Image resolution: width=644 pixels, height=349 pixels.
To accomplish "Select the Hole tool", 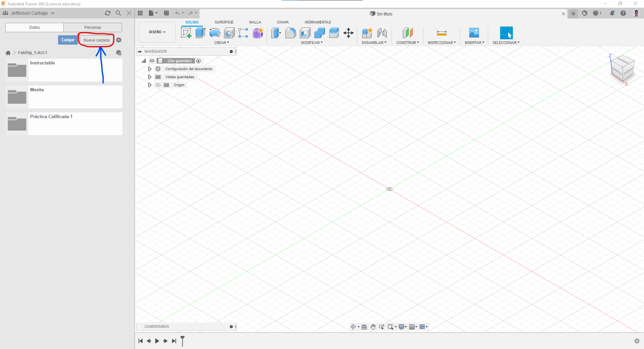I will click(229, 33).
